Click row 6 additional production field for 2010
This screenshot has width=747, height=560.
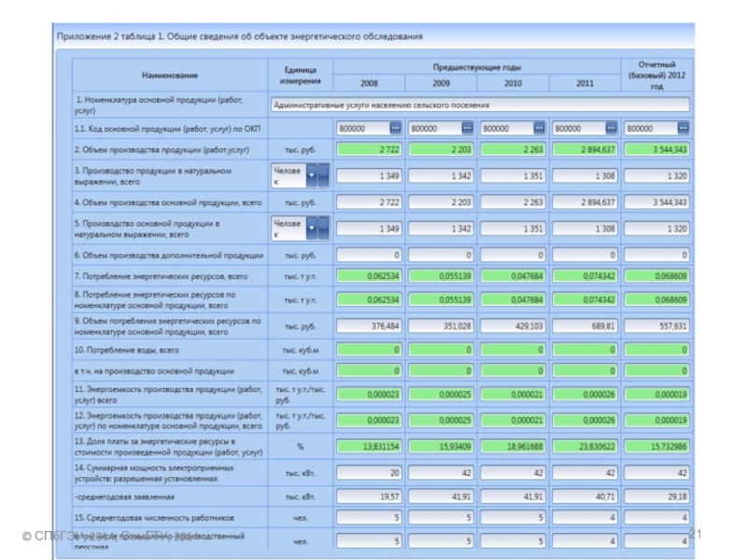(514, 255)
